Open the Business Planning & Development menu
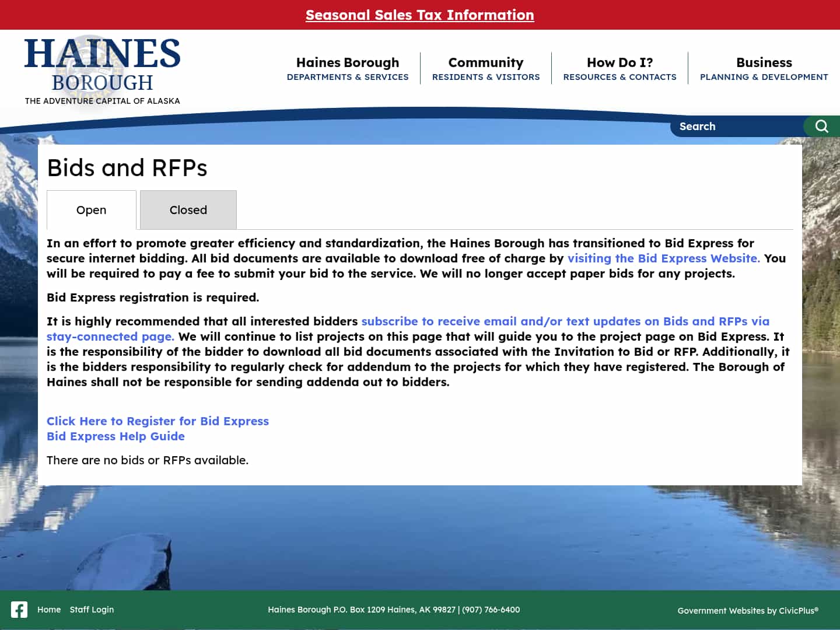This screenshot has height=630, width=840. coord(764,68)
